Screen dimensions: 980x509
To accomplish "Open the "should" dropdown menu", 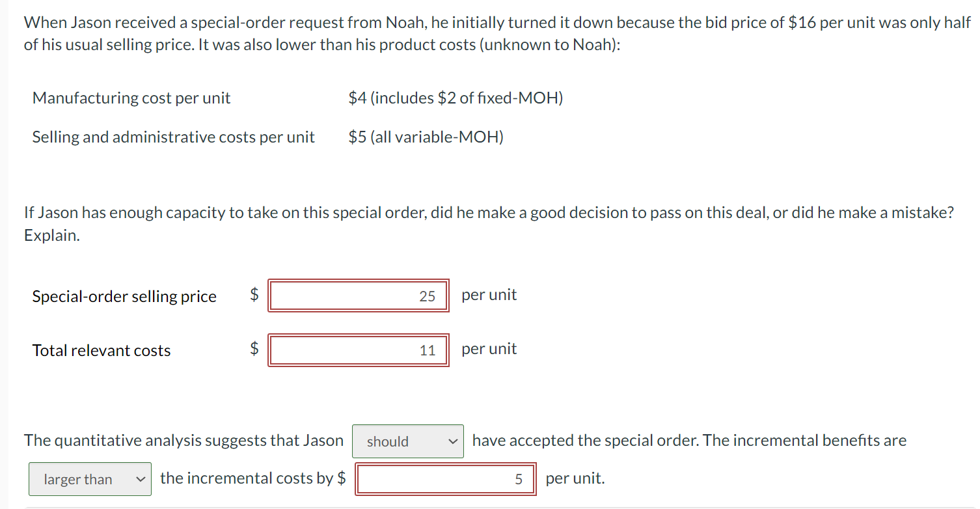I will [407, 441].
